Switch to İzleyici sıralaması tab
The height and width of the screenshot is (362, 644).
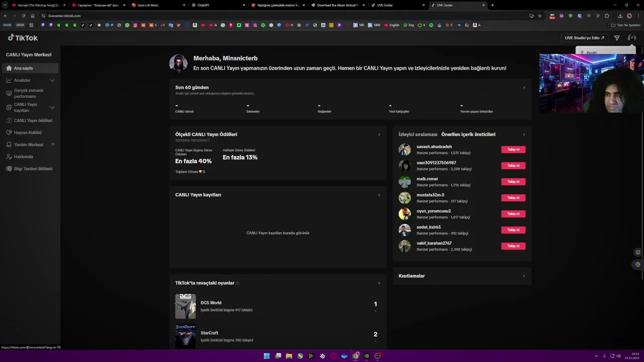(418, 134)
